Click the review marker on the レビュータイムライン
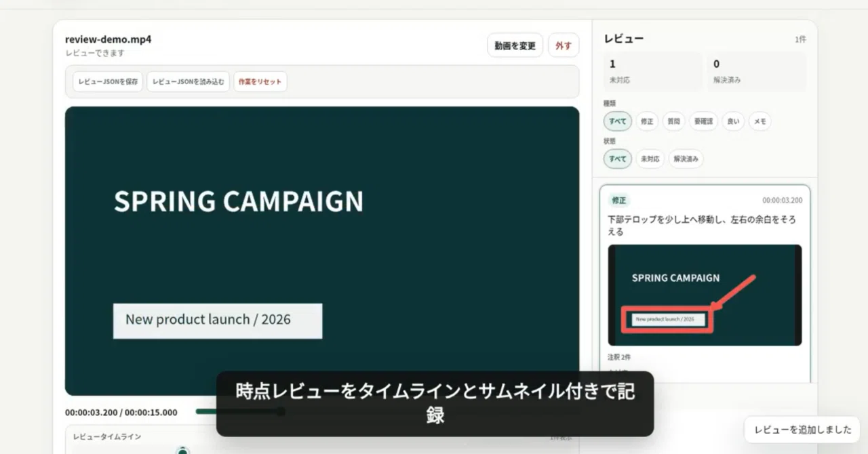Image resolution: width=868 pixels, height=454 pixels. pyautogui.click(x=182, y=450)
